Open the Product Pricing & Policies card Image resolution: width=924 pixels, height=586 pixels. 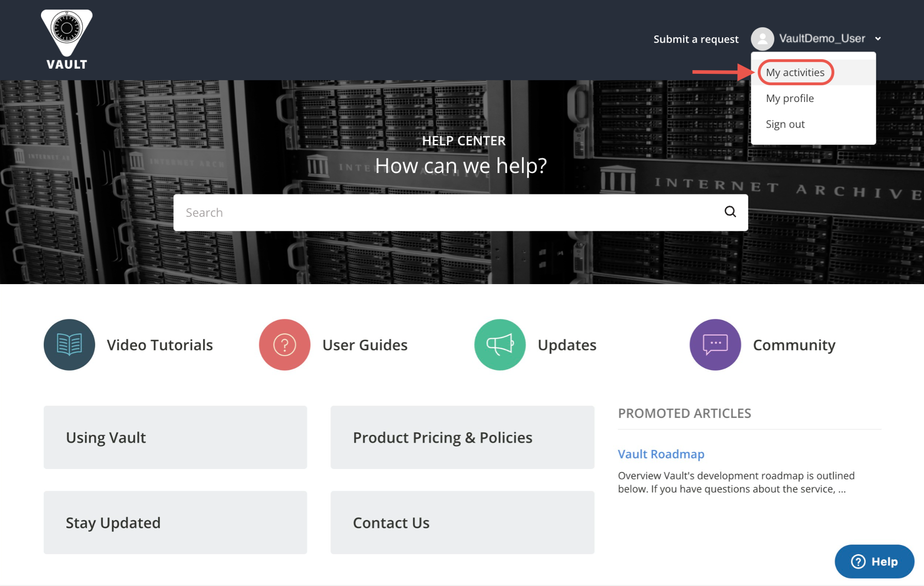pos(462,437)
